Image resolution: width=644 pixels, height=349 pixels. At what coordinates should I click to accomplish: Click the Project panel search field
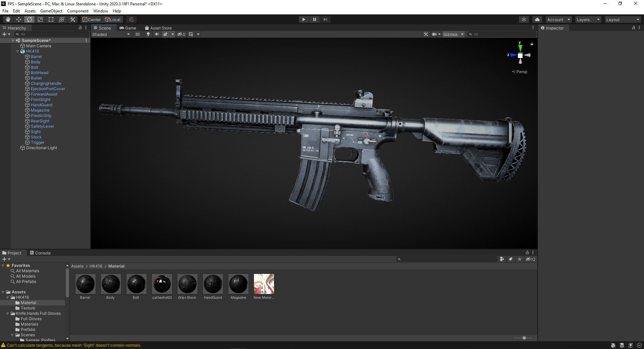447,259
